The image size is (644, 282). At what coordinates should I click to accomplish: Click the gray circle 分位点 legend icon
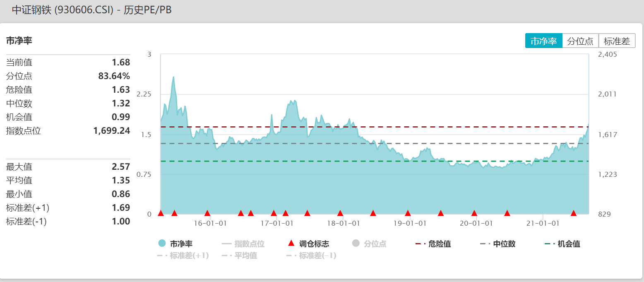point(356,243)
